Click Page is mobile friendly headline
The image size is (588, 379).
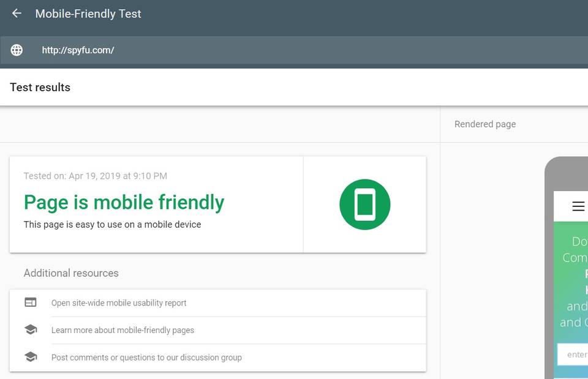click(x=124, y=203)
